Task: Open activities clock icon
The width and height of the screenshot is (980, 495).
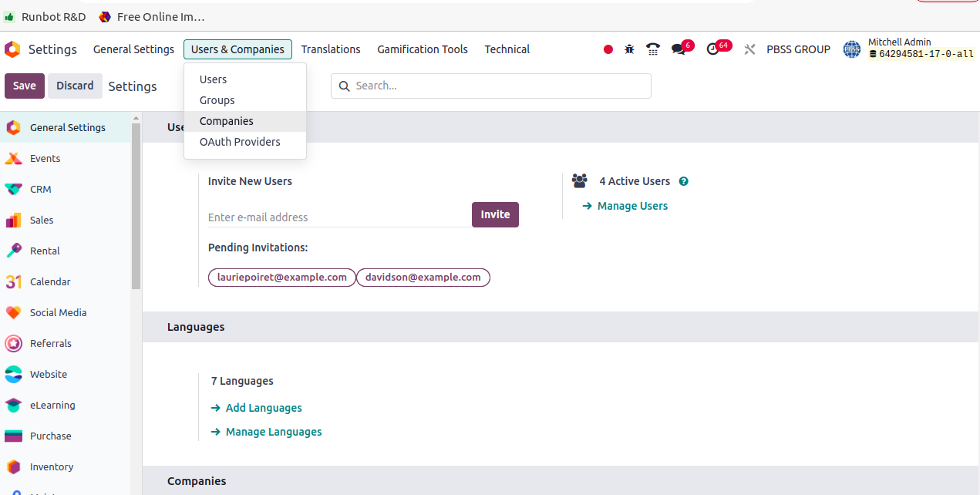Action: pos(713,49)
